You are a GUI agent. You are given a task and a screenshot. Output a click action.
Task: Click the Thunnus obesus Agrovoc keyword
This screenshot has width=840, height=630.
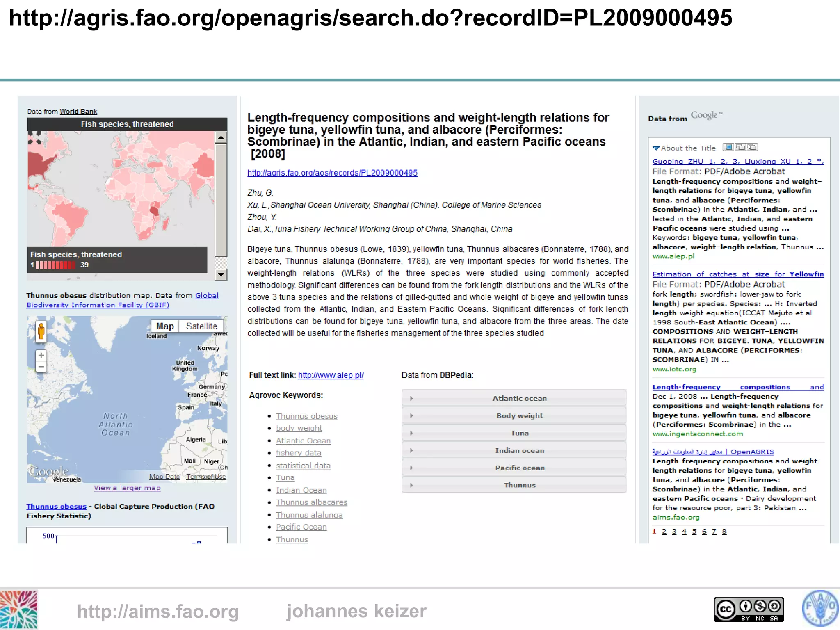pos(306,416)
